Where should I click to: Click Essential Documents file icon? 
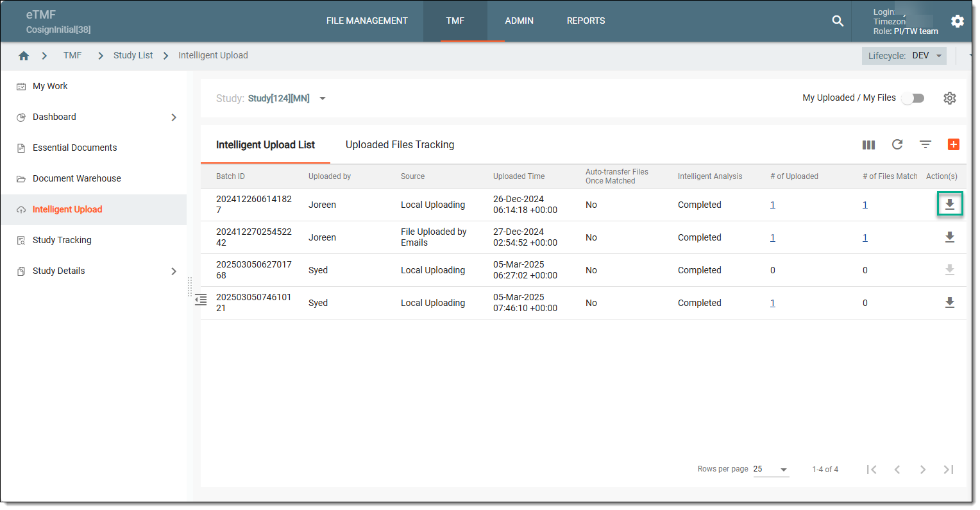[x=21, y=148]
